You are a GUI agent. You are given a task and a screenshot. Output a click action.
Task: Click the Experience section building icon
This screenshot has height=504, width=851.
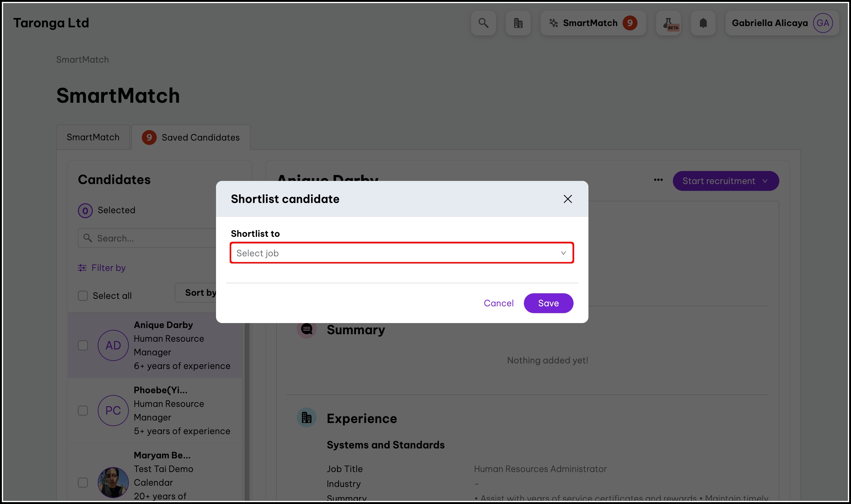point(306,418)
